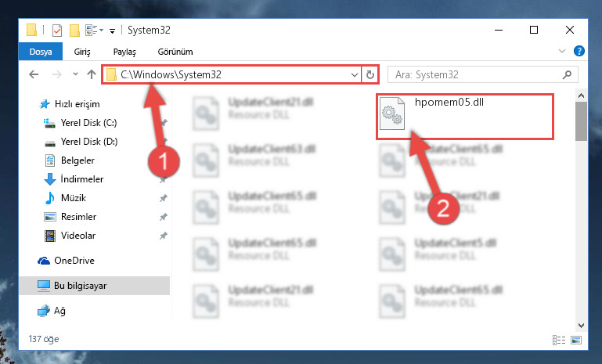Select Yerel Disk (C:) in sidebar
This screenshot has width=602, height=364.
click(88, 123)
